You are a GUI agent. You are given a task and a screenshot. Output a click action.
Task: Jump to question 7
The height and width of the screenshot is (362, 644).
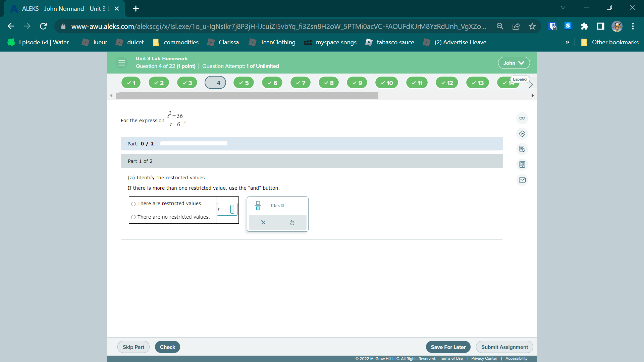tap(301, 83)
